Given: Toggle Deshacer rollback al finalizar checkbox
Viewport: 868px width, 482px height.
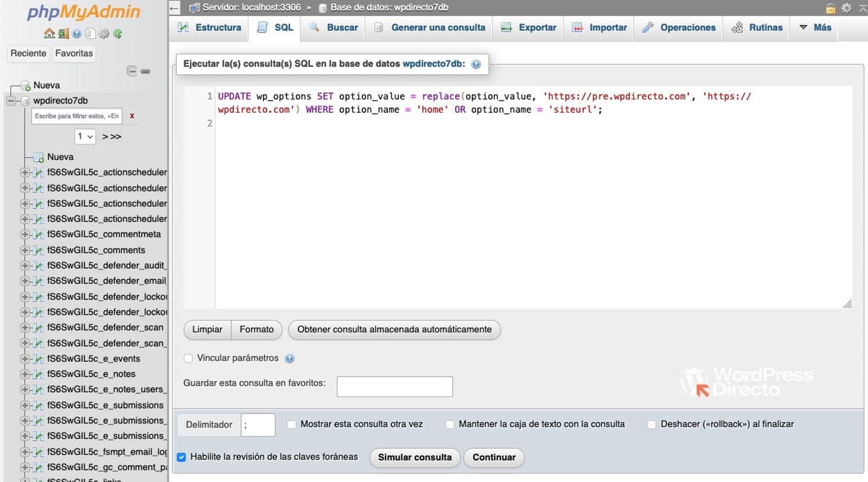Looking at the screenshot, I should coord(652,425).
